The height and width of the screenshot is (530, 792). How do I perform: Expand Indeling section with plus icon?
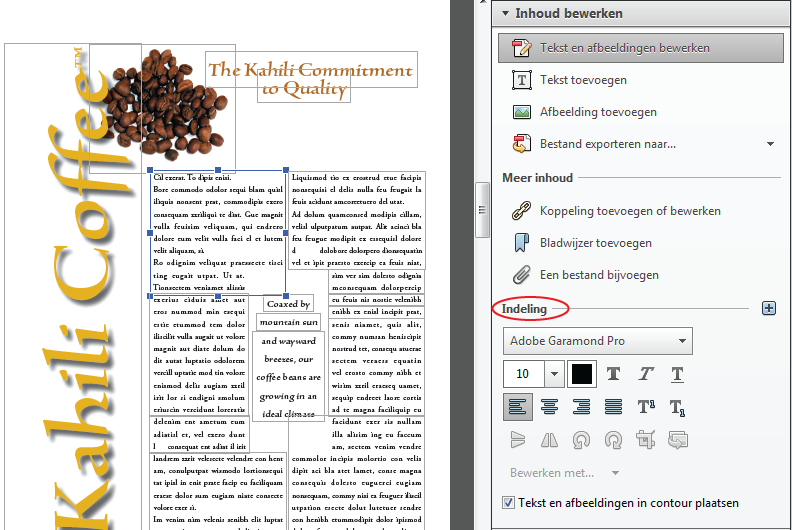[769, 308]
